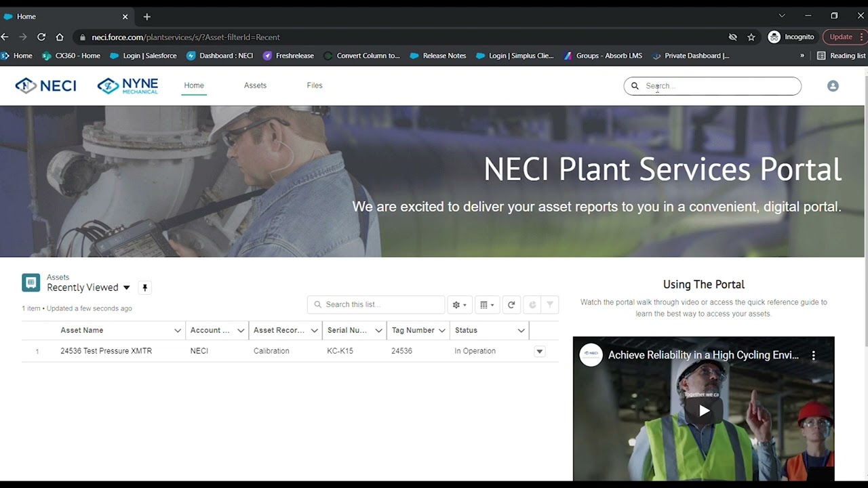Screen dimensions: 868x488
Task: Click the Search this list field
Action: tap(376, 305)
